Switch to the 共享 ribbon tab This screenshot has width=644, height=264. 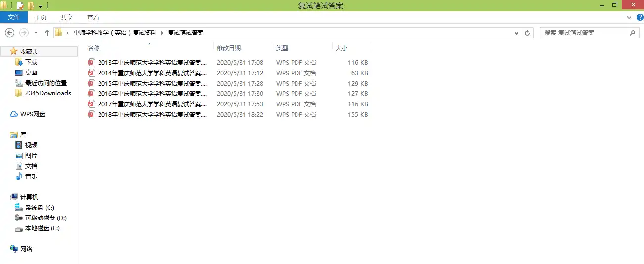point(67,17)
